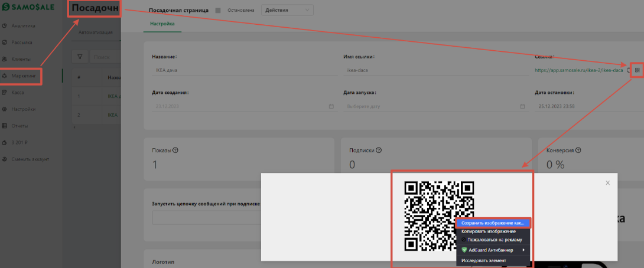Select Маркетинг in the sidebar
This screenshot has width=644, height=268.
22,76
